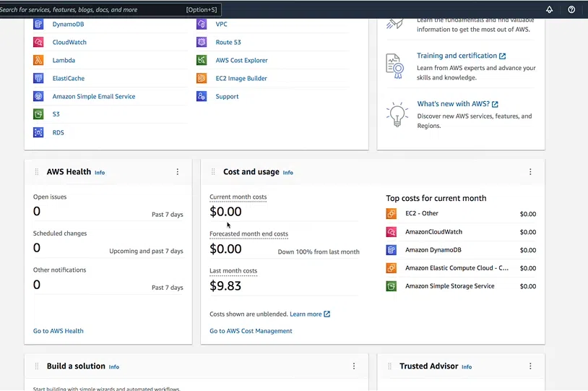588x391 pixels.
Task: Open Cost and usage widget options menu
Action: click(530, 172)
